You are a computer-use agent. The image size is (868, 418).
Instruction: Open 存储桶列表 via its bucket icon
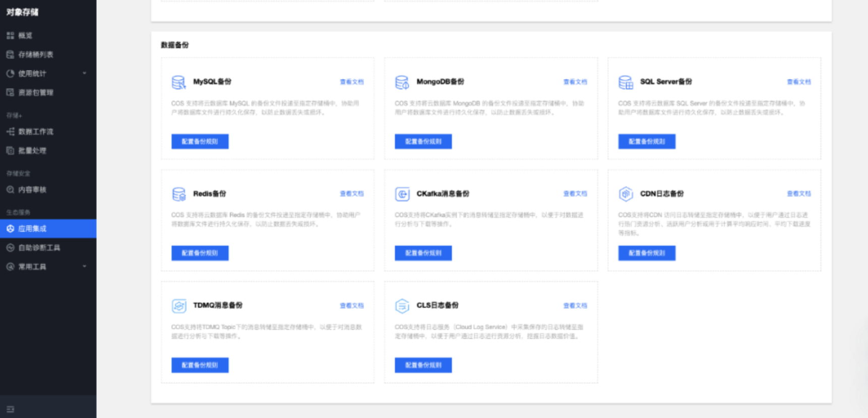10,54
